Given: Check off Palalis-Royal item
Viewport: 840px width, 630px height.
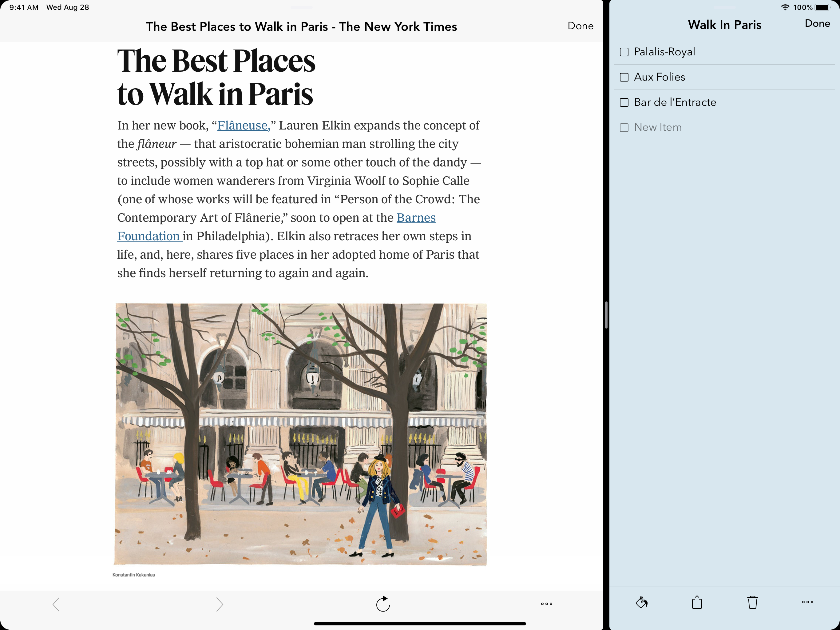Looking at the screenshot, I should click(624, 52).
